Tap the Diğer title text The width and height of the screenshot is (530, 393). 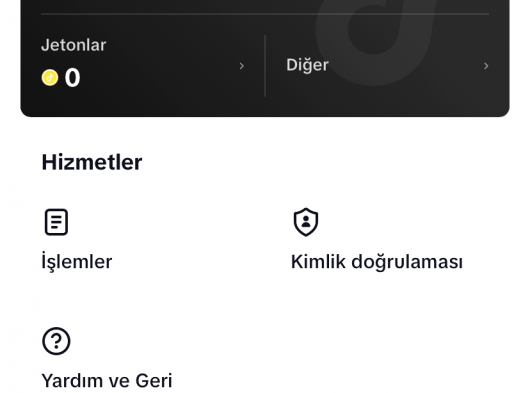point(307,65)
